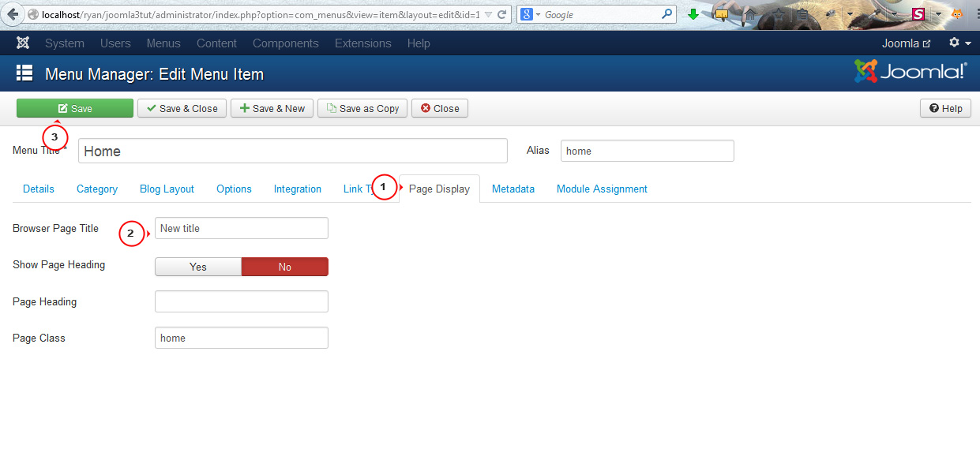Switch to the Details tab
The image size is (980, 460).
39,189
